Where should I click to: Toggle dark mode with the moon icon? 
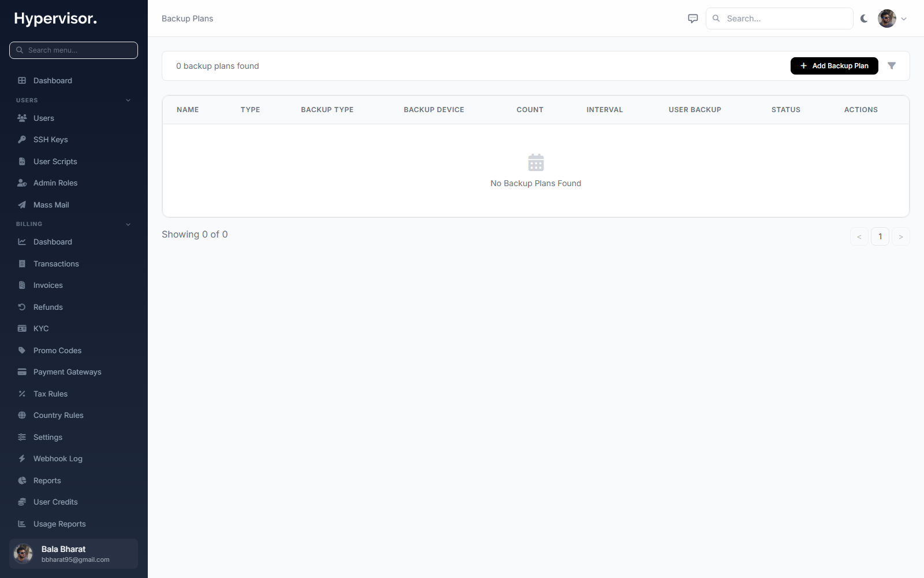pyautogui.click(x=864, y=18)
